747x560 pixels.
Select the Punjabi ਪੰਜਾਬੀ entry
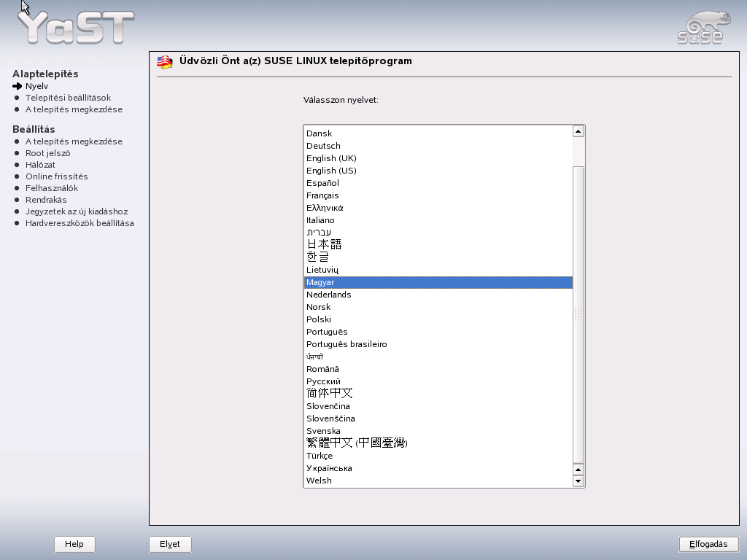[x=438, y=357]
